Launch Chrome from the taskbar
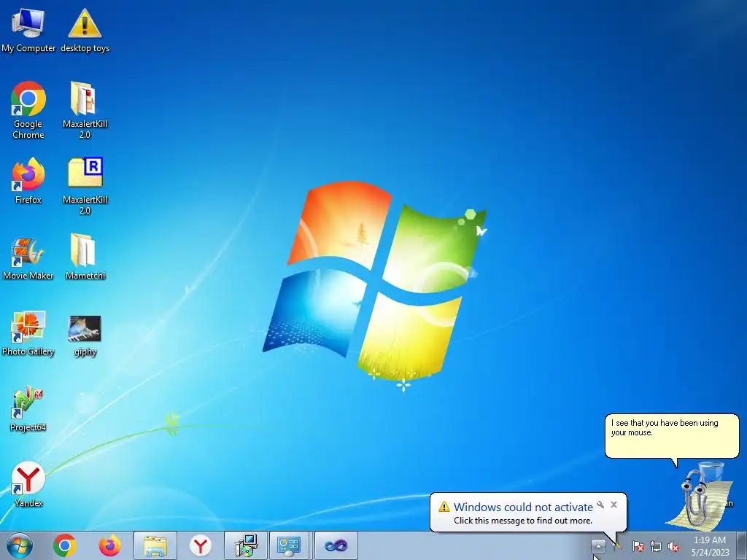 (65, 545)
